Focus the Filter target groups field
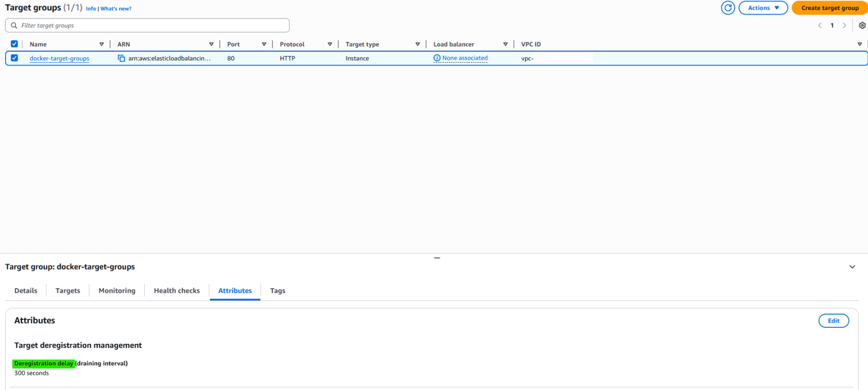 (x=147, y=26)
